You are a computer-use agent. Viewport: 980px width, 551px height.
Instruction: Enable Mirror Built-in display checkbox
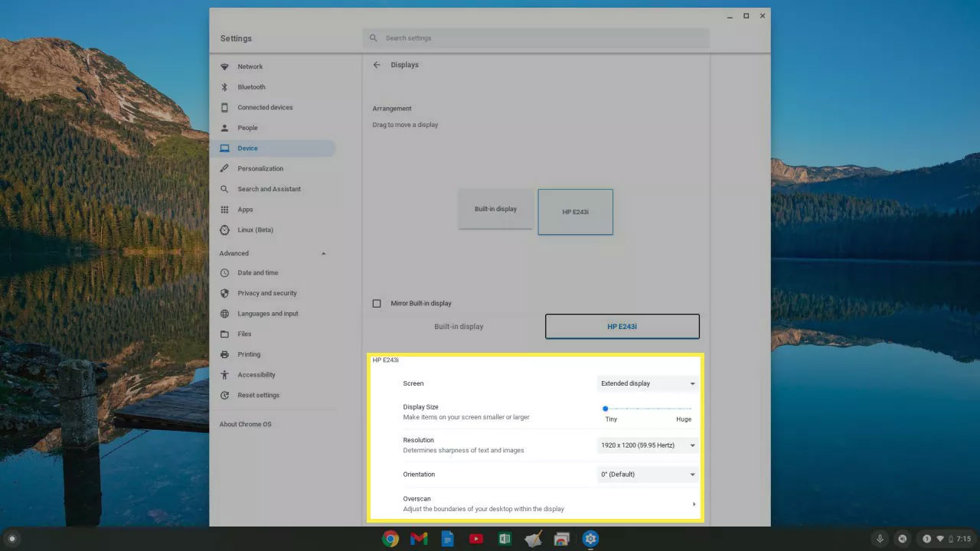coord(377,304)
